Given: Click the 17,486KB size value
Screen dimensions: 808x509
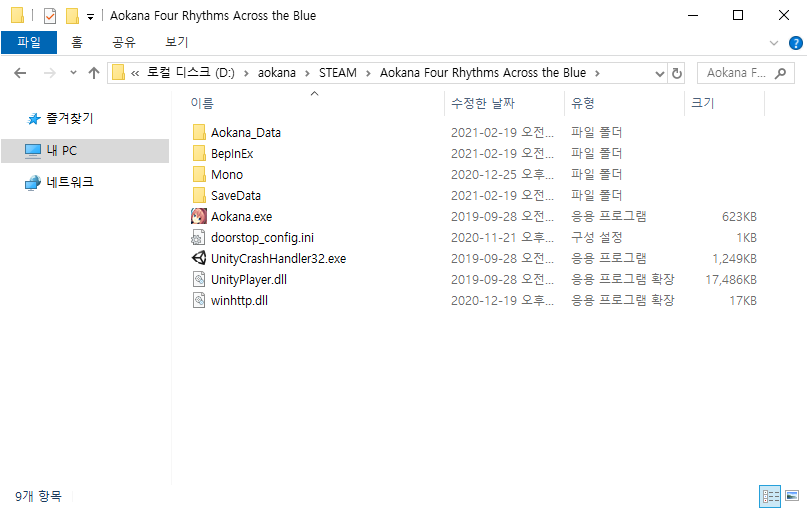Looking at the screenshot, I should pos(731,280).
